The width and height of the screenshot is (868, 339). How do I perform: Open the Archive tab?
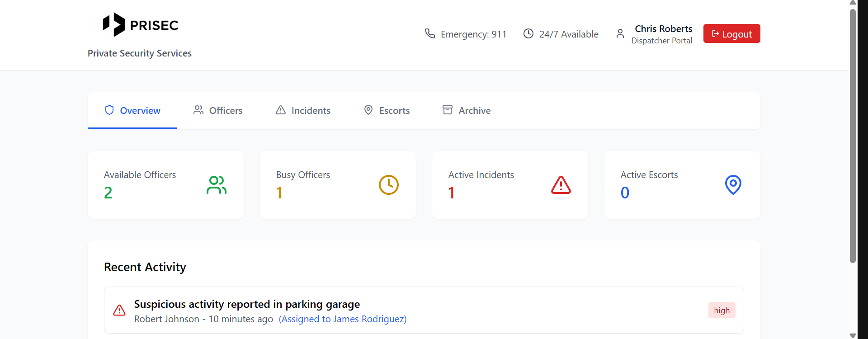pos(466,111)
